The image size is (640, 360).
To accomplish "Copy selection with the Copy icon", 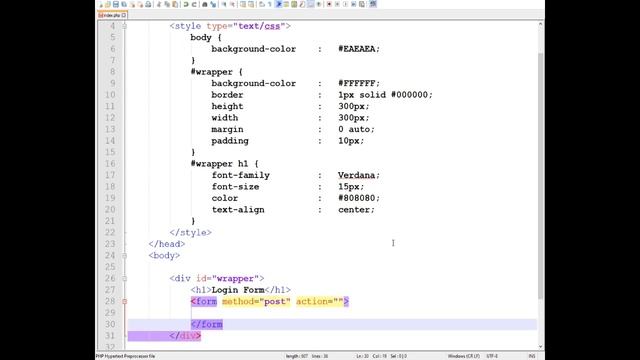I will pyautogui.click(x=167, y=4).
